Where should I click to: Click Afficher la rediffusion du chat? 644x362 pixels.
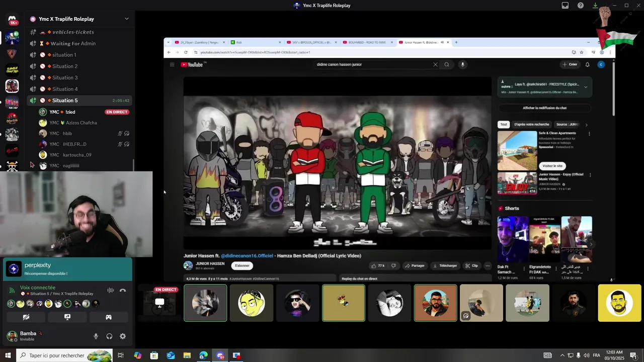[545, 108]
